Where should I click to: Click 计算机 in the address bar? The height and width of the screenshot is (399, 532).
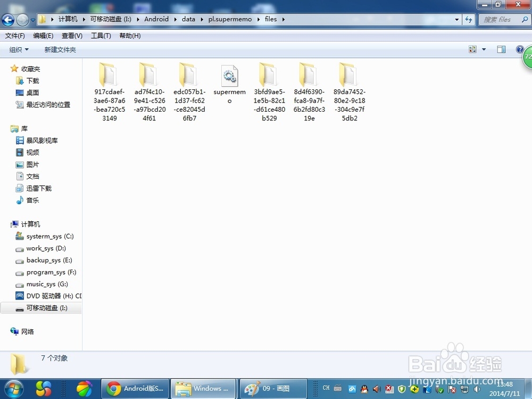(68, 19)
